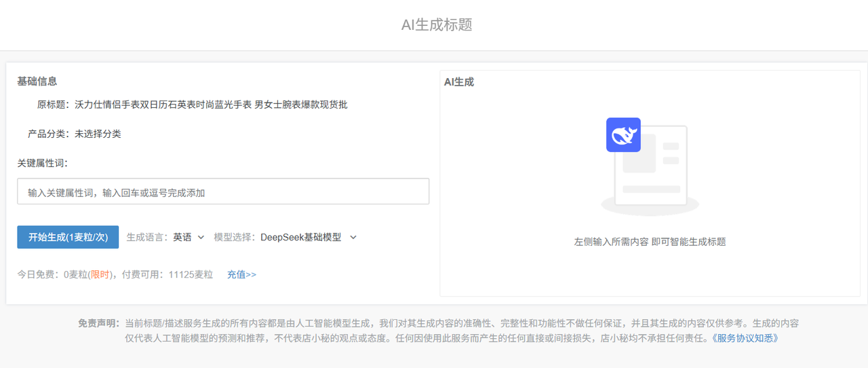This screenshot has width=868, height=368.
Task: Click the 关键属性词 label
Action: (43, 163)
